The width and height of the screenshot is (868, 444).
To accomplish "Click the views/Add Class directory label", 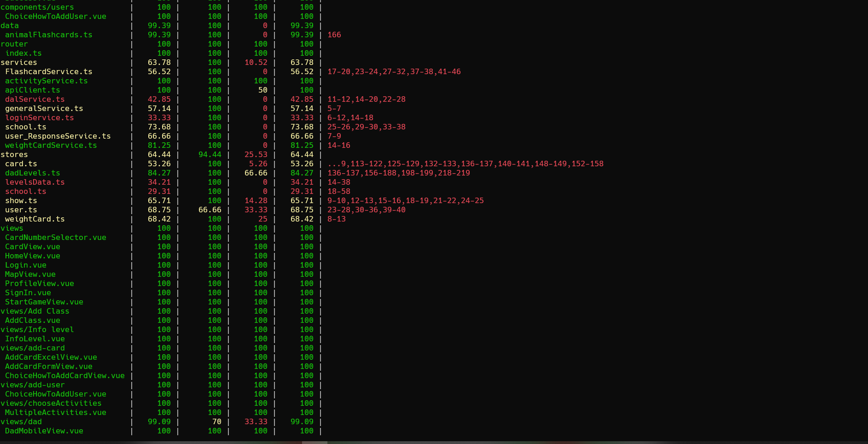I will tap(35, 311).
